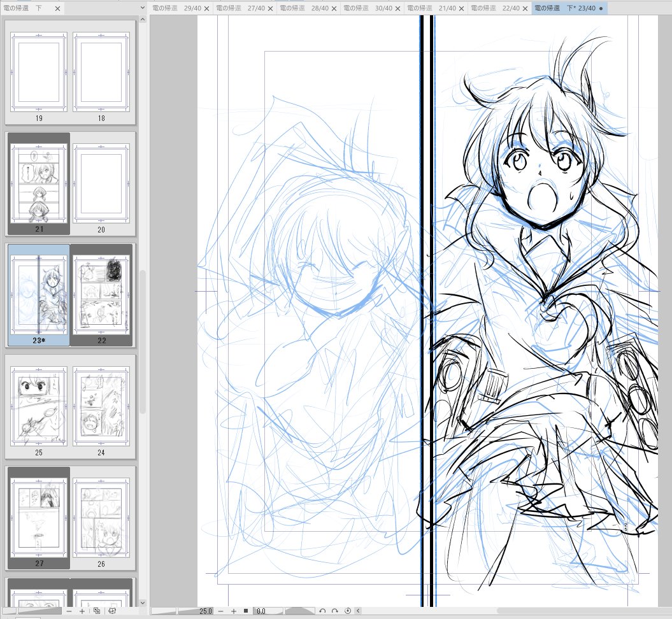This screenshot has height=619, width=672.
Task: Select page 21 thumbnail
Action: [39, 183]
